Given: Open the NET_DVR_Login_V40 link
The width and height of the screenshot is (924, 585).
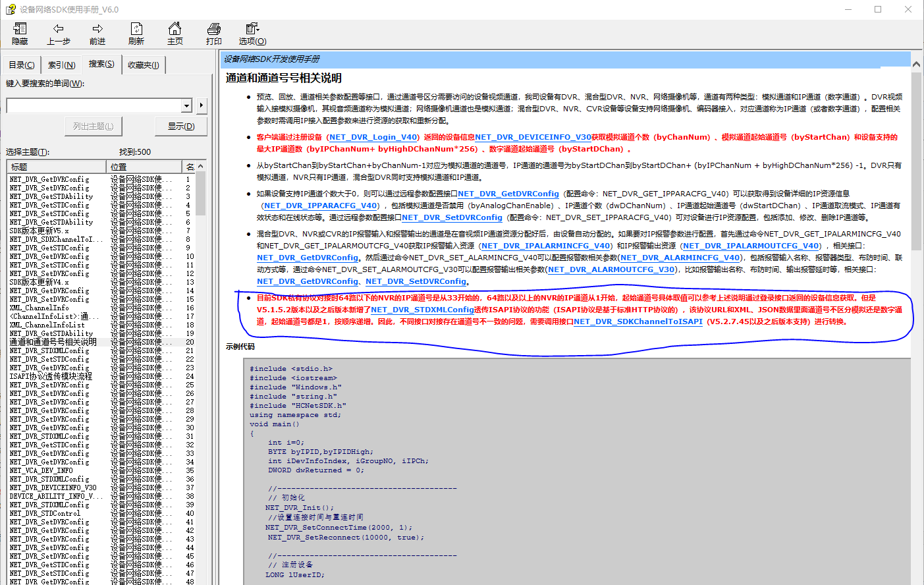Looking at the screenshot, I should [x=373, y=137].
